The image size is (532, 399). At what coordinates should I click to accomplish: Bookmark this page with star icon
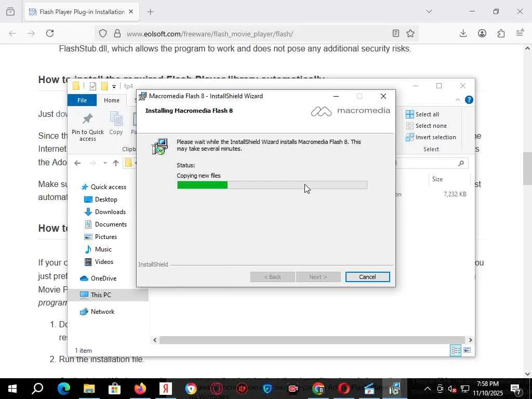tap(410, 33)
